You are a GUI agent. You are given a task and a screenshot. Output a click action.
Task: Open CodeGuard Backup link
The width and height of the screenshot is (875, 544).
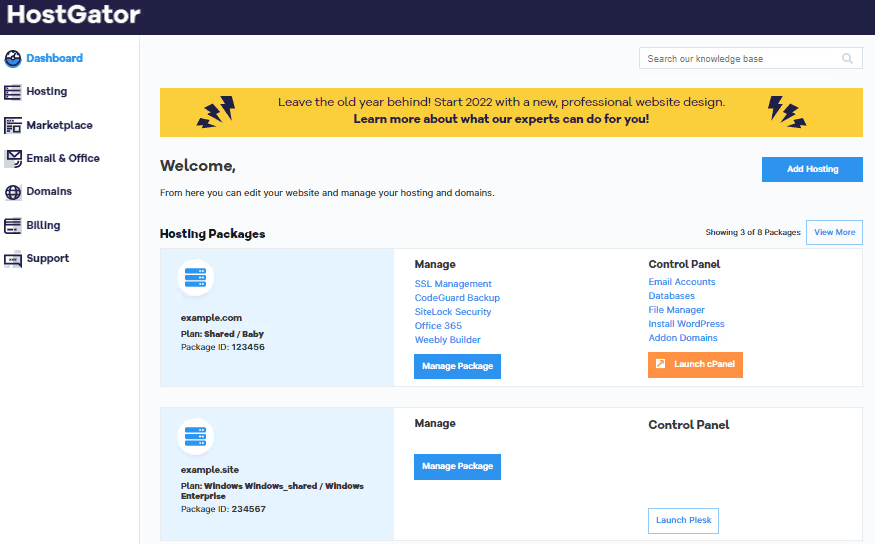457,298
